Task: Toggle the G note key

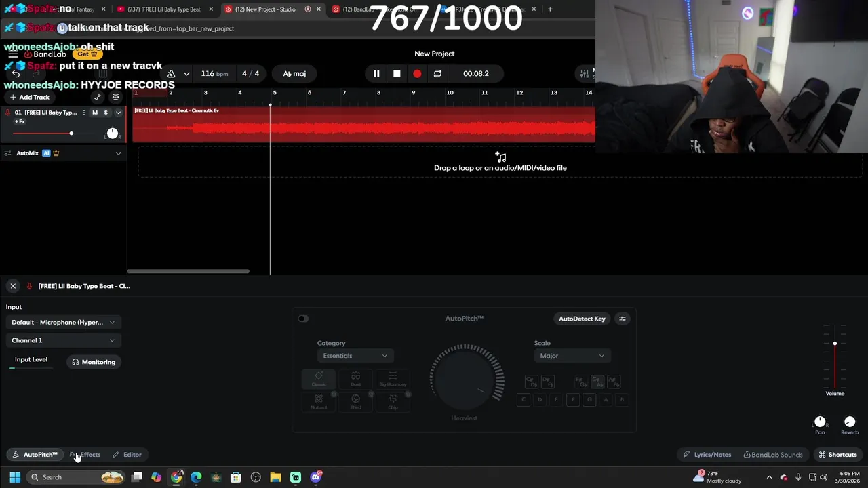Action: click(589, 400)
